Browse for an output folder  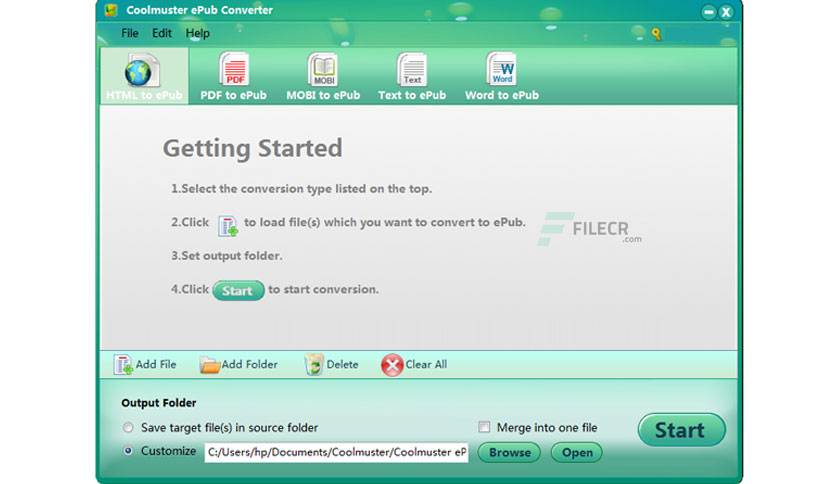tap(509, 453)
